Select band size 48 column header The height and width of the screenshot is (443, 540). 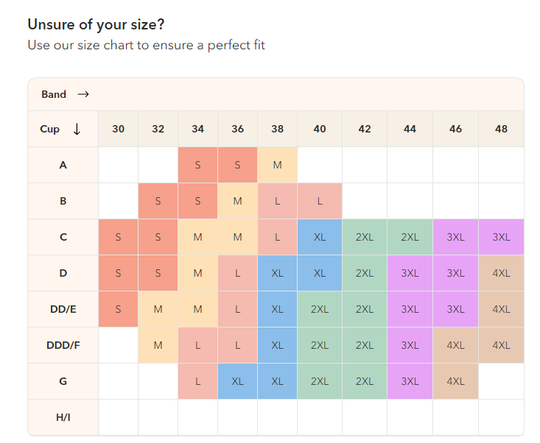click(x=501, y=129)
